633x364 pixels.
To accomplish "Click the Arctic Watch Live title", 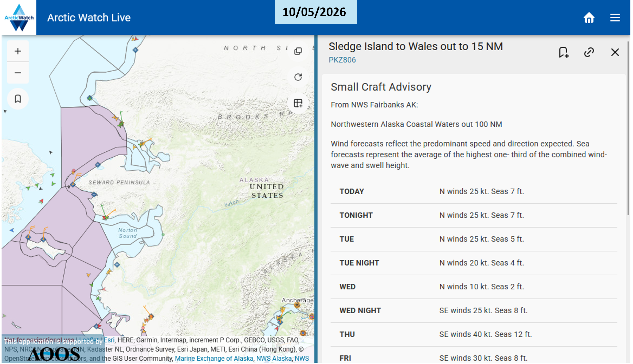I will pos(89,18).
